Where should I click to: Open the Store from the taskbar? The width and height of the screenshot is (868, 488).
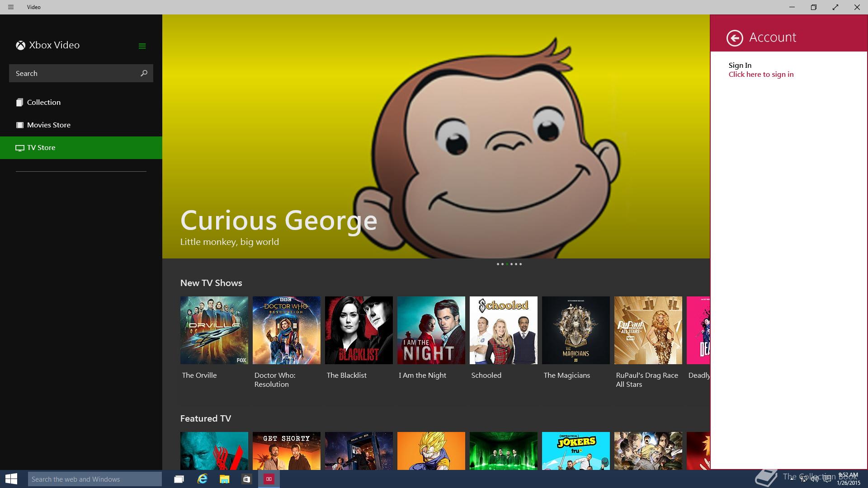(x=246, y=479)
